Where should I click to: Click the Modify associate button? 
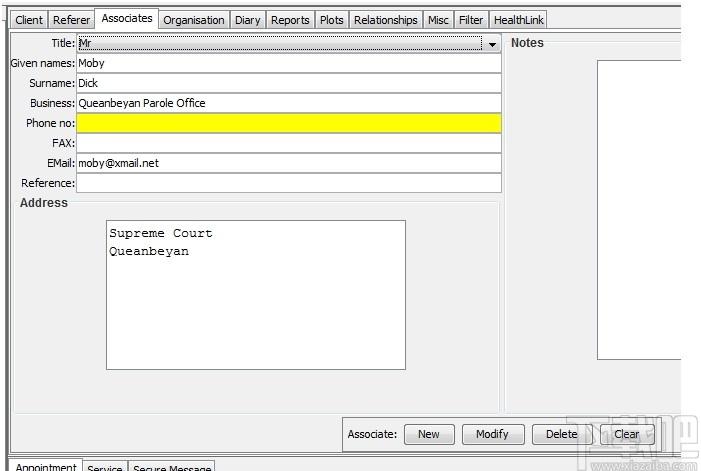tap(493, 434)
